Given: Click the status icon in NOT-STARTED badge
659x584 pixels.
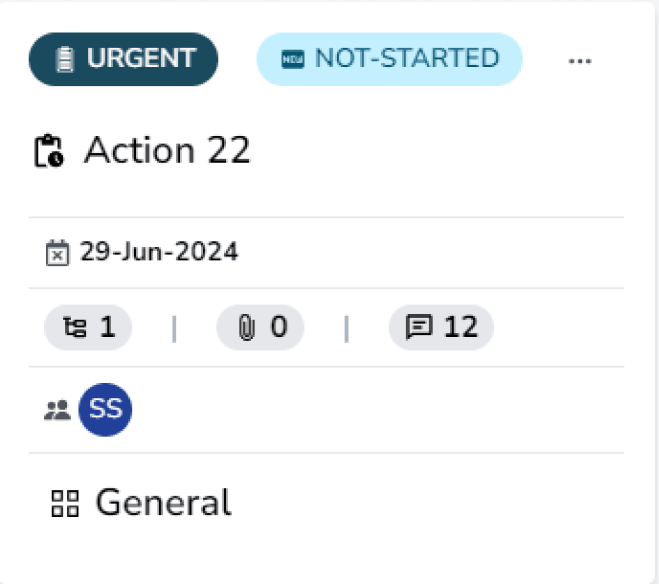Looking at the screenshot, I should (292, 59).
